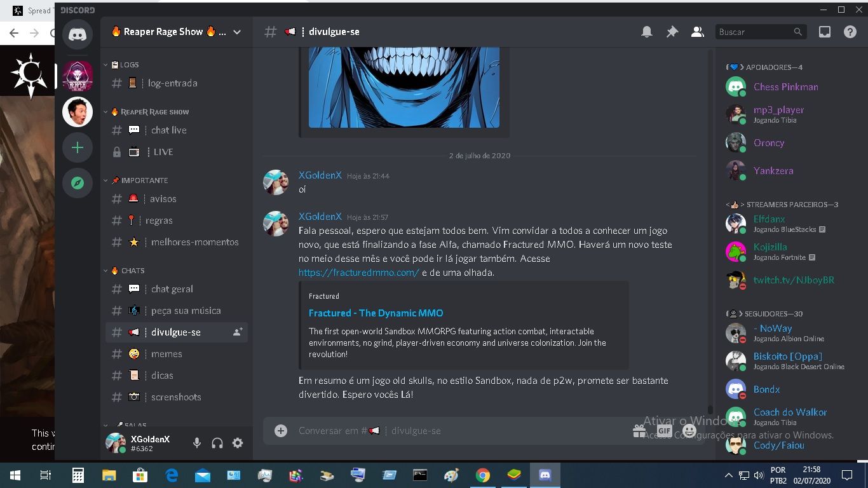Open the Fractured - The Dynamic MMO embed title

[x=376, y=313]
